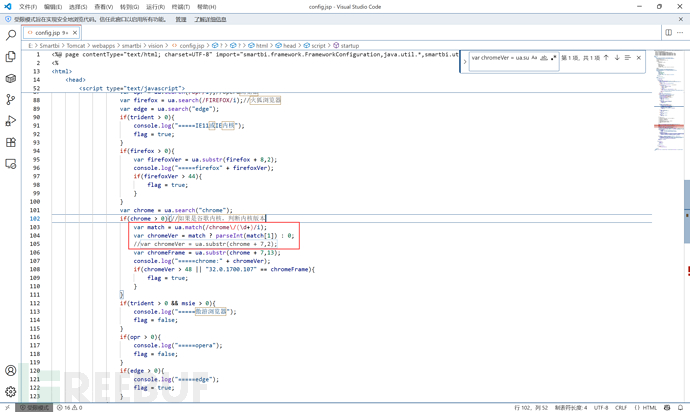
Task: Place cursor on line number 102
Action: tap(35, 219)
